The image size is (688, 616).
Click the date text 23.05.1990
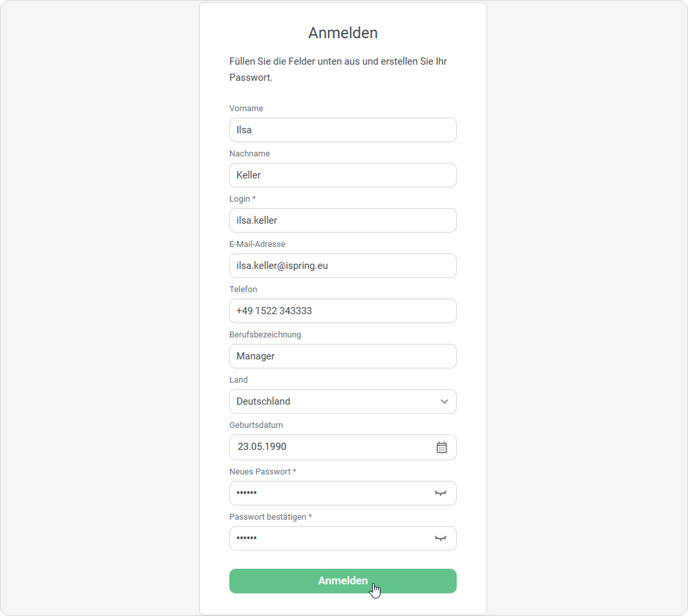pos(262,447)
